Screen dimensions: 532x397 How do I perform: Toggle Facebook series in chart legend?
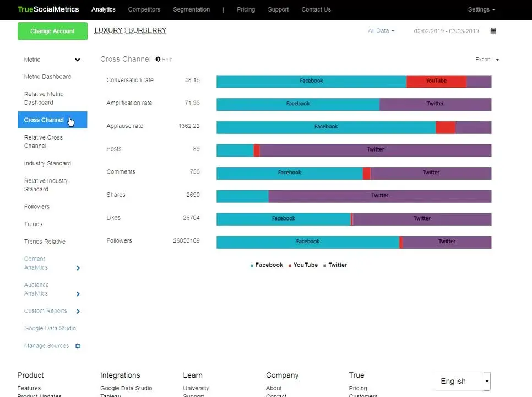(x=267, y=265)
